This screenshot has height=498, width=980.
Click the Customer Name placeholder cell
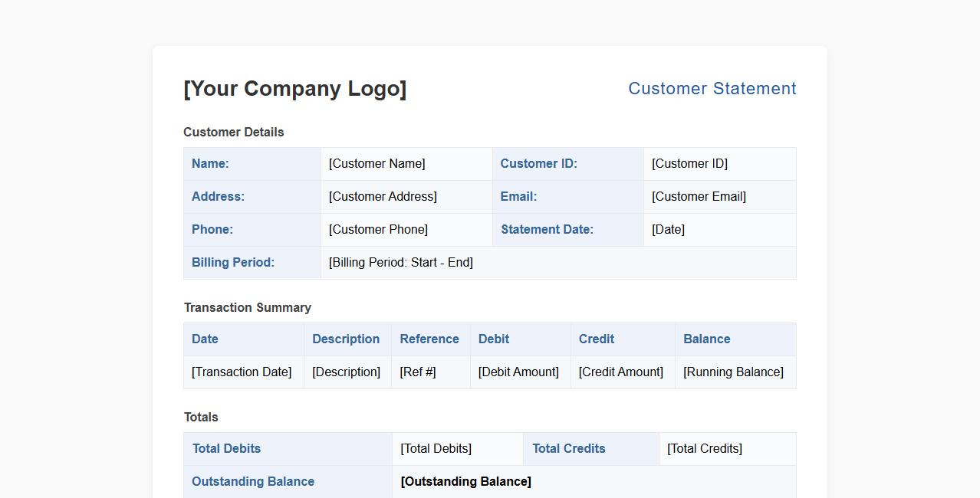[377, 163]
